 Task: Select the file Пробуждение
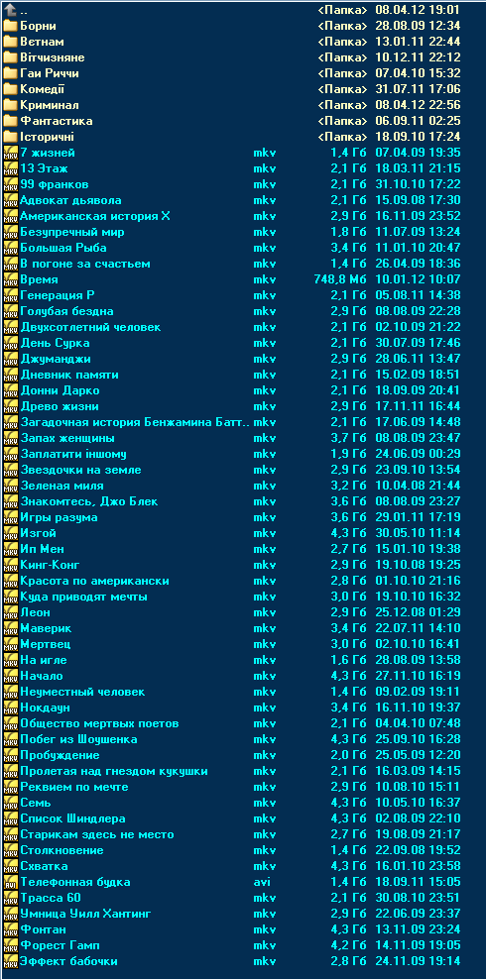[x=61, y=755]
